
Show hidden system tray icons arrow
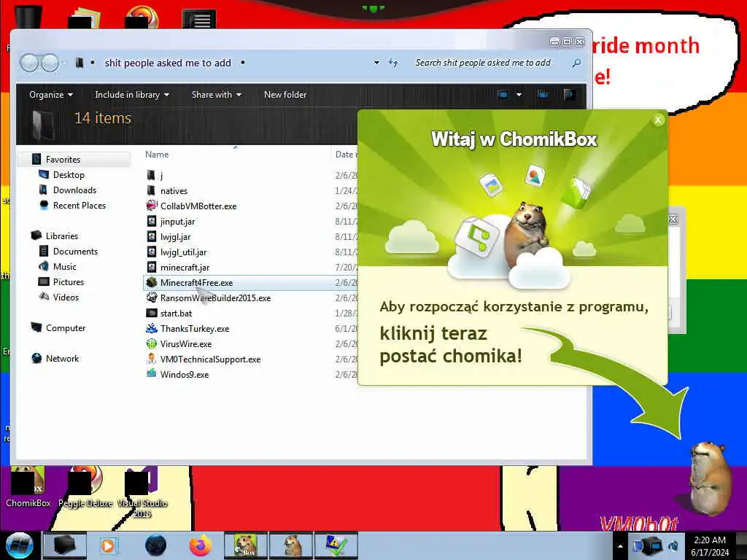click(620, 546)
